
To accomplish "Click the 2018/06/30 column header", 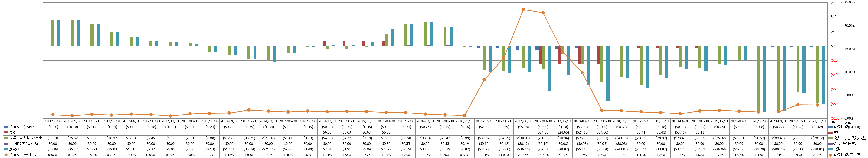I will [602, 121].
